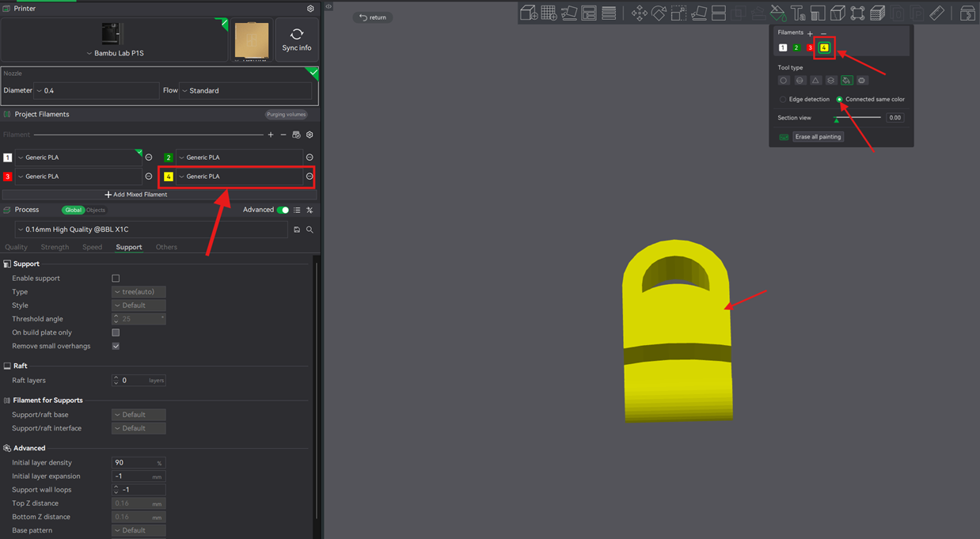Open the Text shape tool

tap(798, 13)
